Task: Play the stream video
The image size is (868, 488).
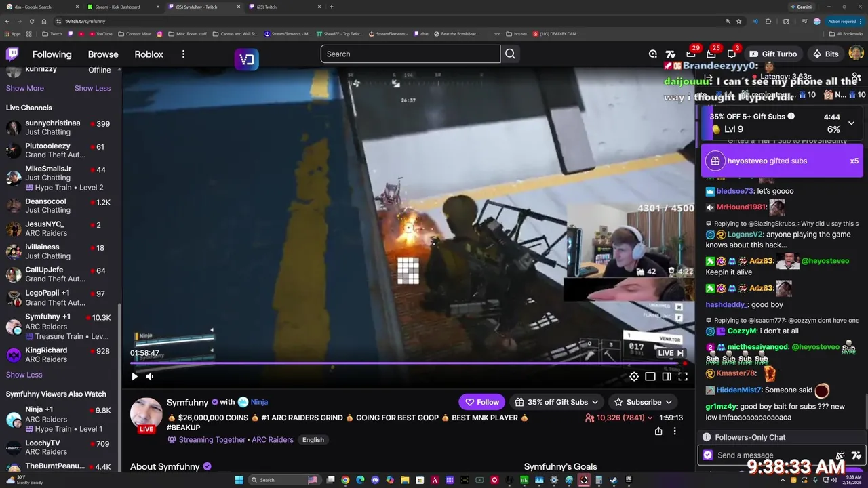Action: [x=134, y=377]
